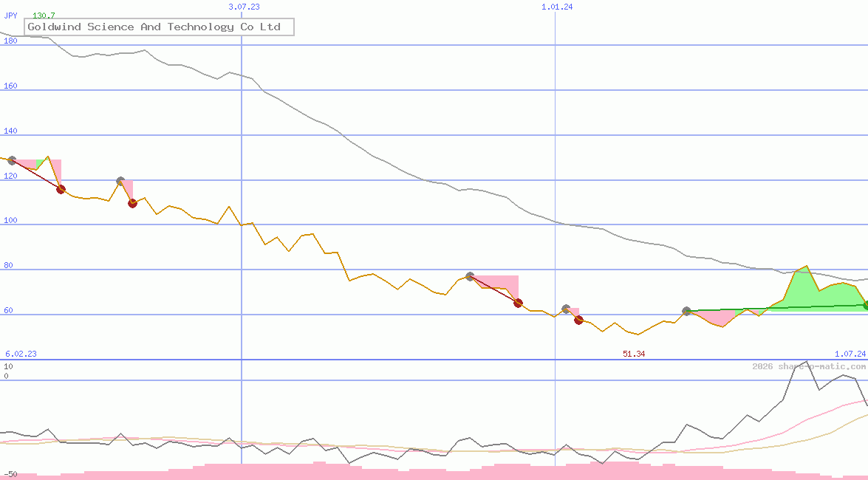The image size is (868, 480).
Task: Select the red marker ending the wide pink rectangle
Action: coord(518,303)
